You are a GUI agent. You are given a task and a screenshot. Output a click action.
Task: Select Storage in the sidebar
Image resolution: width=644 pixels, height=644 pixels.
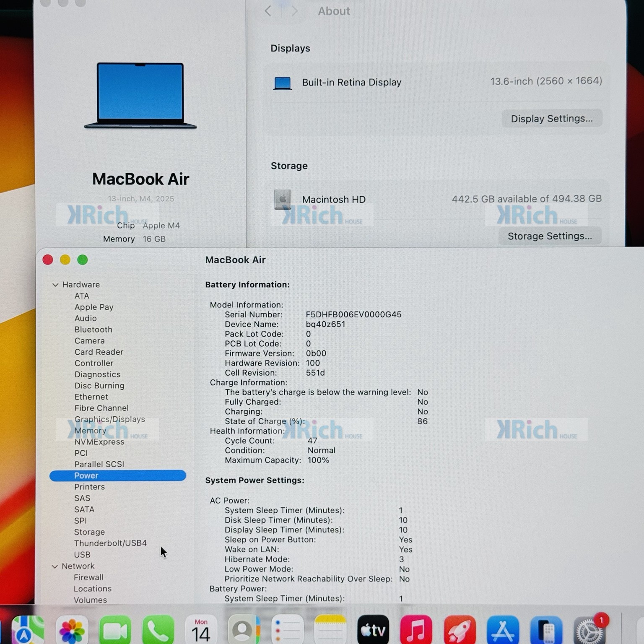pyautogui.click(x=90, y=532)
